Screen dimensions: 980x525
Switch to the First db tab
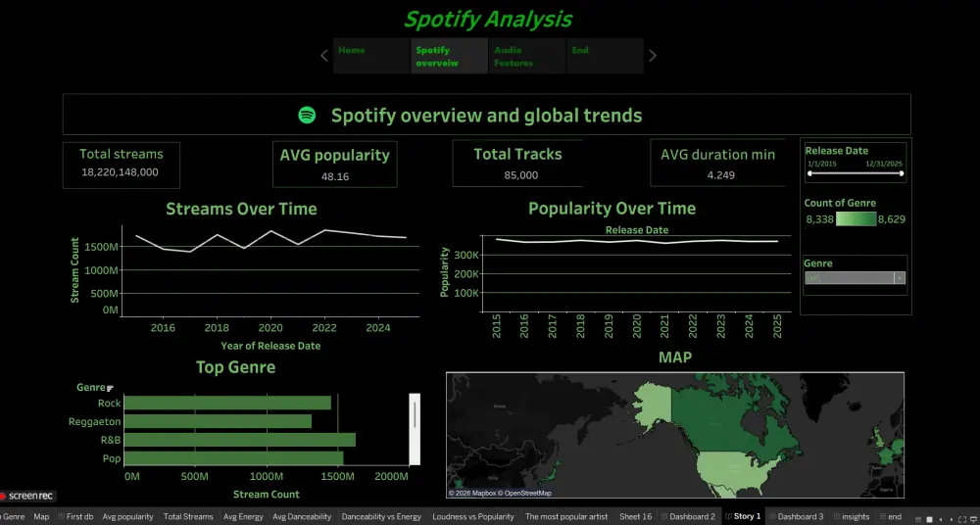coord(75,517)
